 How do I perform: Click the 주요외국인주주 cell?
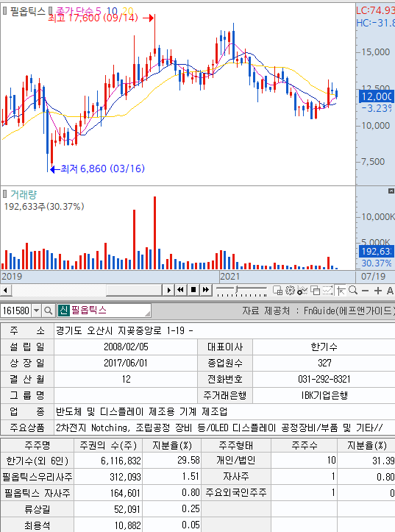235,493
